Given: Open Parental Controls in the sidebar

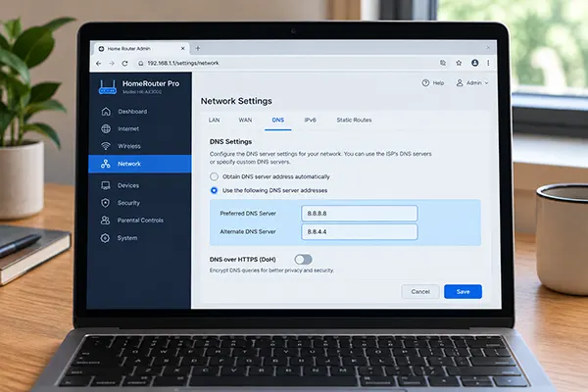Looking at the screenshot, I should tap(140, 220).
